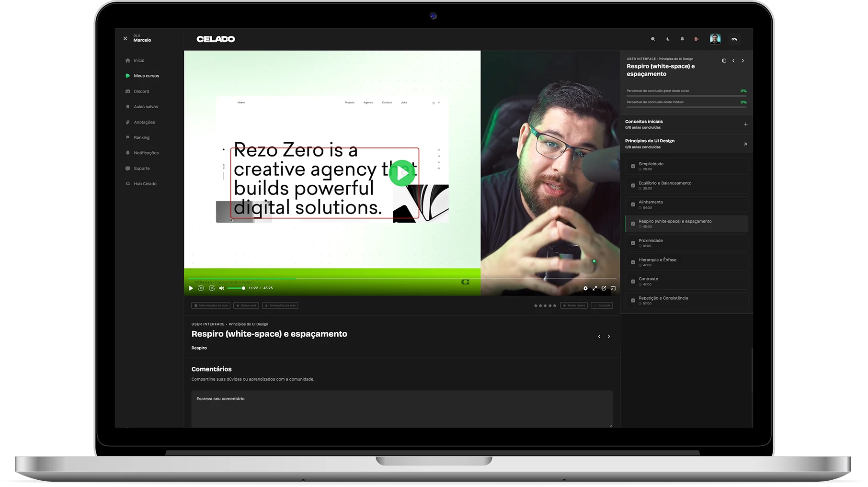The height and width of the screenshot is (487, 868).
Task: Click the red logout icon in the top bar
Action: pyautogui.click(x=697, y=39)
